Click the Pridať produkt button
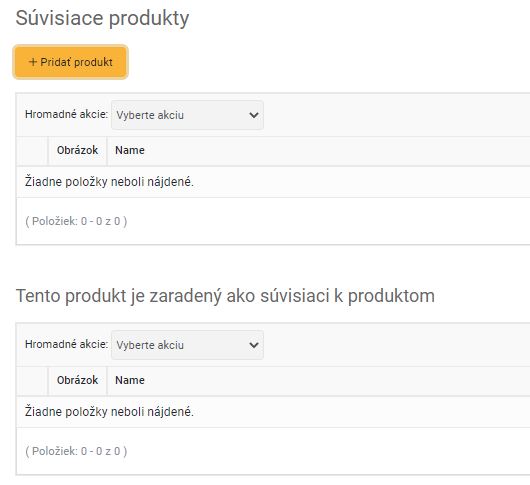 [x=70, y=62]
